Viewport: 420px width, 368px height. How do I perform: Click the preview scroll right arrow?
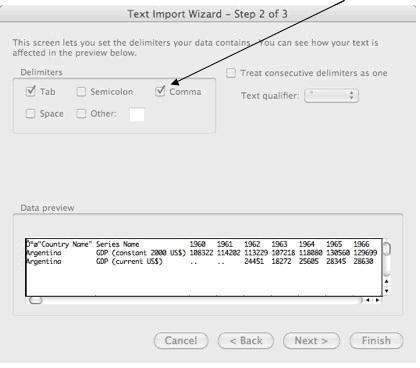(377, 300)
